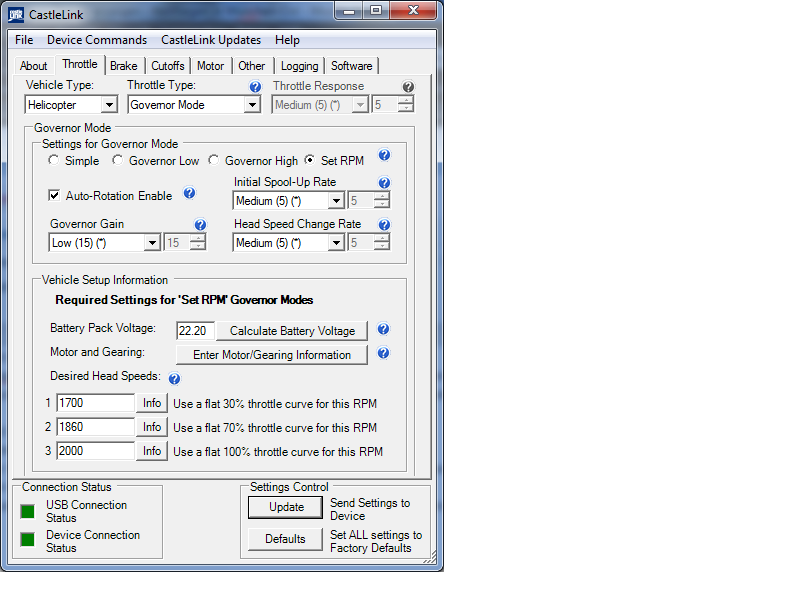Click the Defaults button
Screen dimensions: 800x600
pos(286,539)
